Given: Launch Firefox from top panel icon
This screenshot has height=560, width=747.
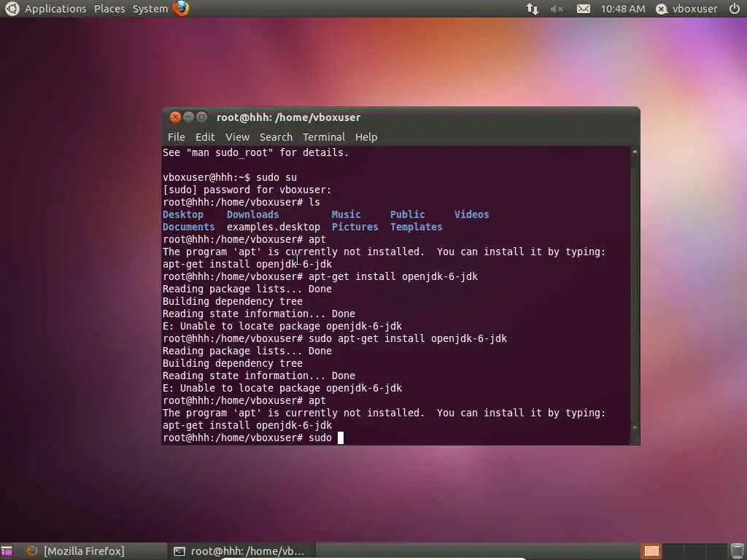Looking at the screenshot, I should point(181,9).
